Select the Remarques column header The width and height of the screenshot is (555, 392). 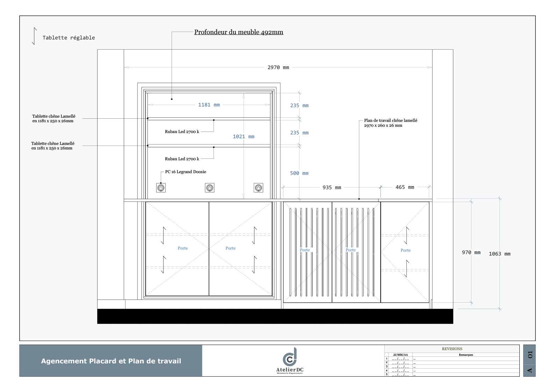tap(466, 355)
